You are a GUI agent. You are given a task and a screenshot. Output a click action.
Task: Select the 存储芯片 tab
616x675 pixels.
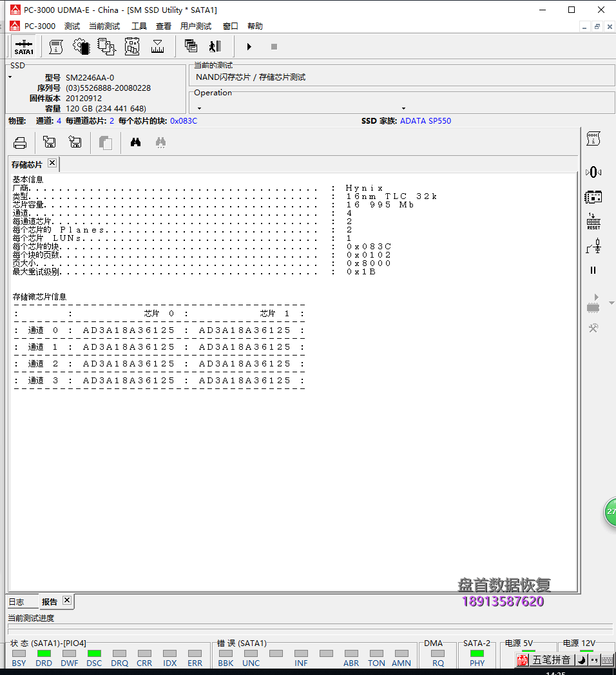coord(27,164)
